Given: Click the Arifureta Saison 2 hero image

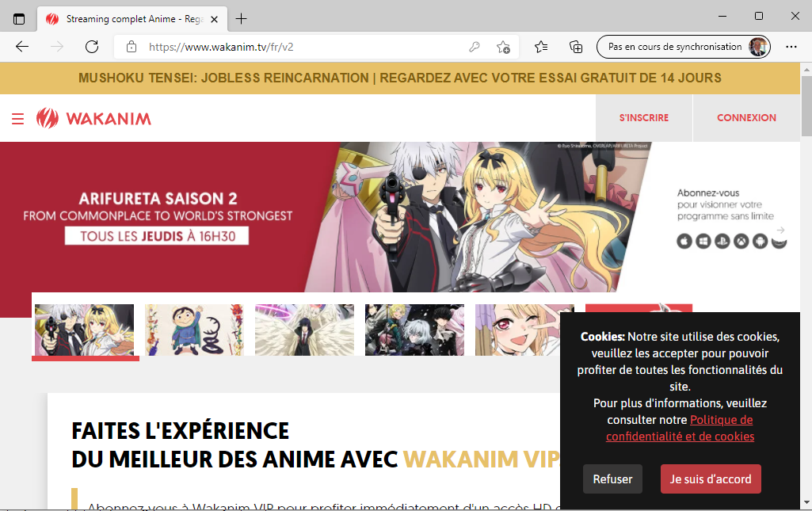Looking at the screenshot, I should [476, 217].
